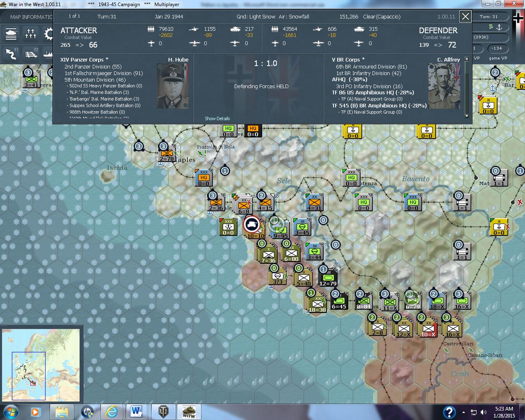Image resolution: width=525 pixels, height=420 pixels.
Task: Select the 18=38 infantry stack
Action: tap(317, 304)
